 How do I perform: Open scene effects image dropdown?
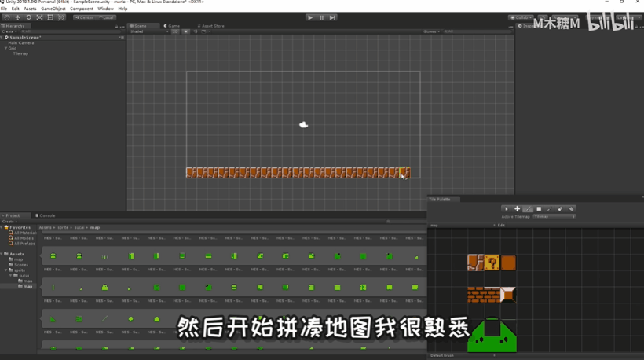(205, 31)
